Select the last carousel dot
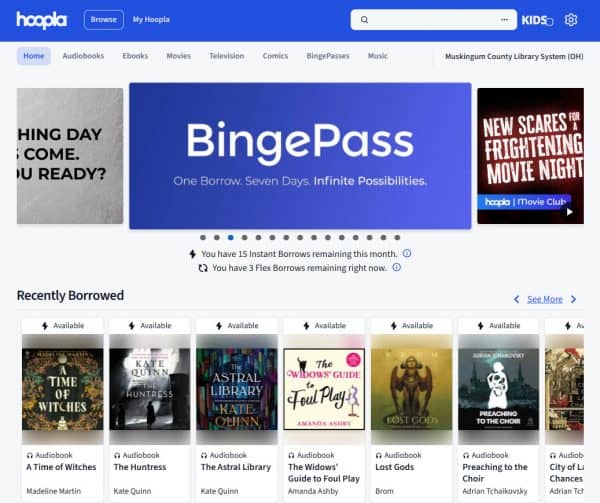Image resolution: width=600 pixels, height=503 pixels. 397,238
